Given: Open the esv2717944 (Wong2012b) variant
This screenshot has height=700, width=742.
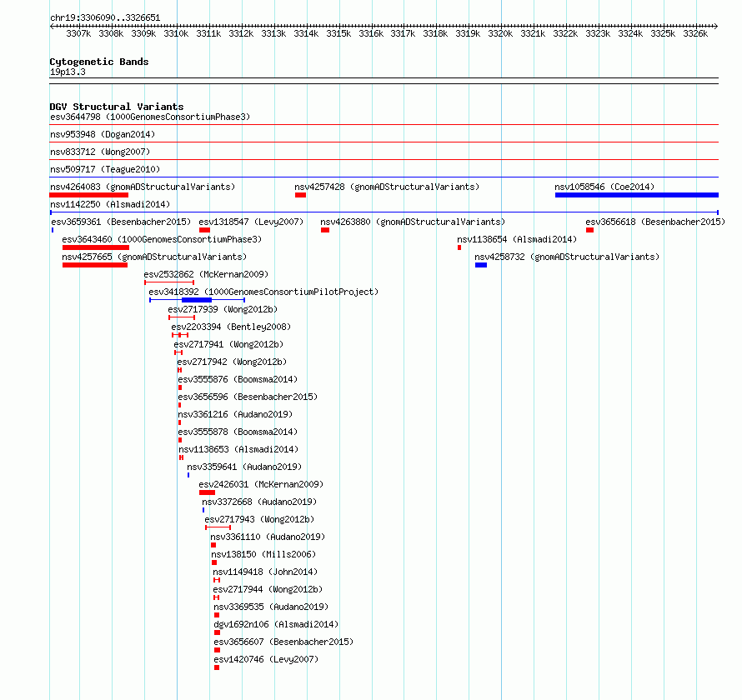Looking at the screenshot, I should click(x=268, y=589).
